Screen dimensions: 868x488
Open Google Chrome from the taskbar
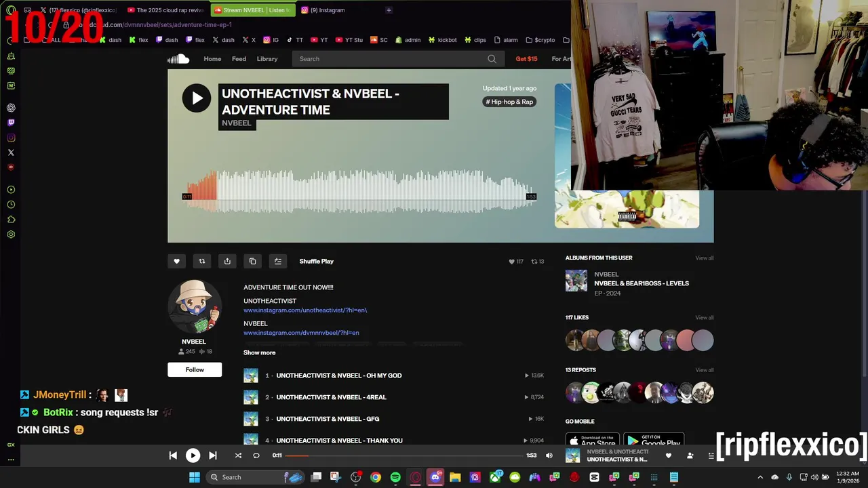[376, 477]
